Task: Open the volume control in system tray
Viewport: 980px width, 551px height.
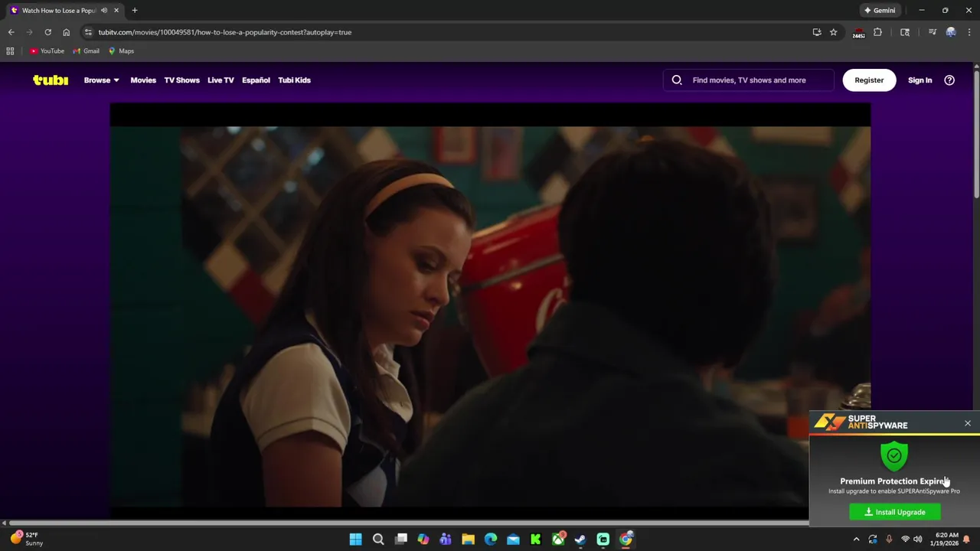Action: [x=917, y=539]
